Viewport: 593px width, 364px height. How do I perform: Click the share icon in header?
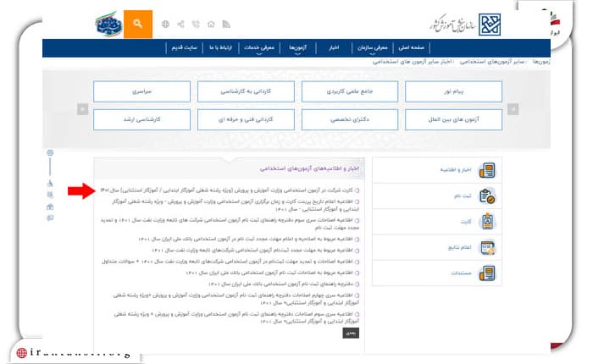[180, 25]
